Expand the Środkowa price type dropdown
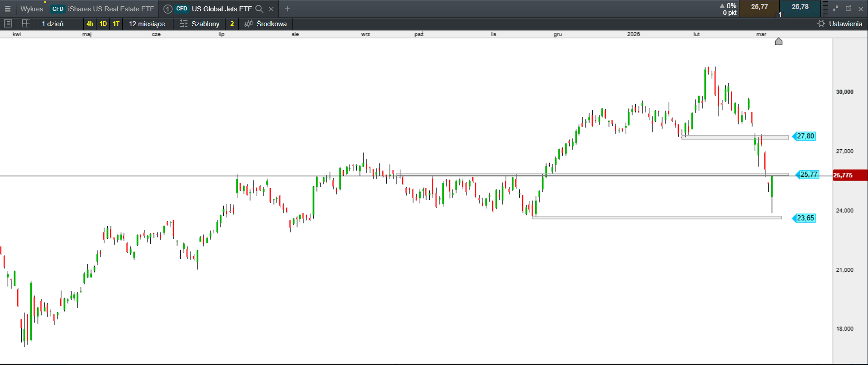This screenshot has width=868, height=365. tap(266, 24)
